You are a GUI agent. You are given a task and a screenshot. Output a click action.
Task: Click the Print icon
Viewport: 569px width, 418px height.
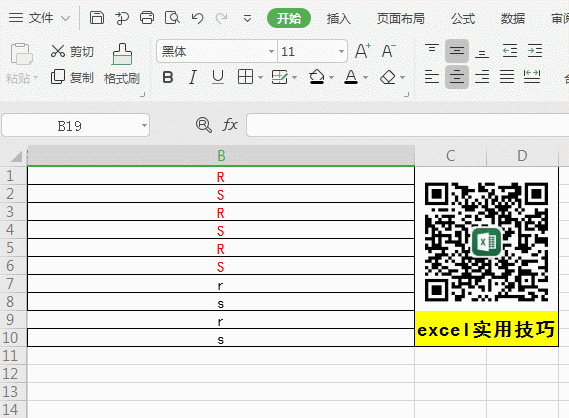pos(147,17)
